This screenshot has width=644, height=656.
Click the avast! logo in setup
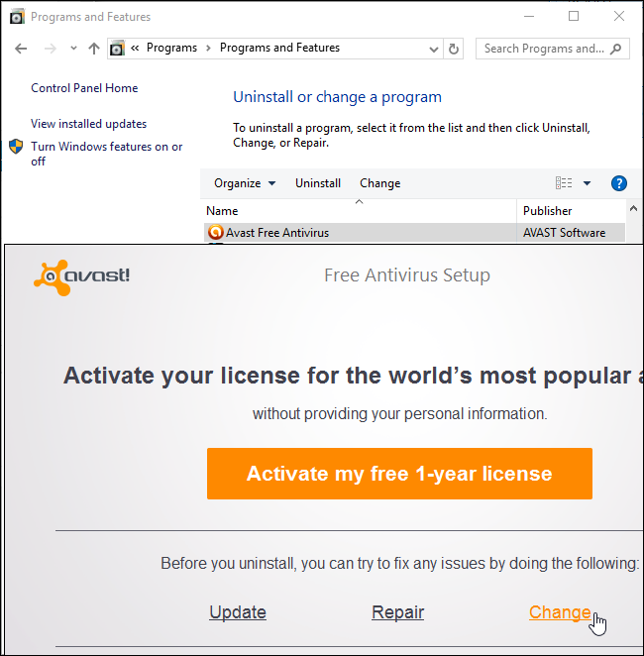81,276
